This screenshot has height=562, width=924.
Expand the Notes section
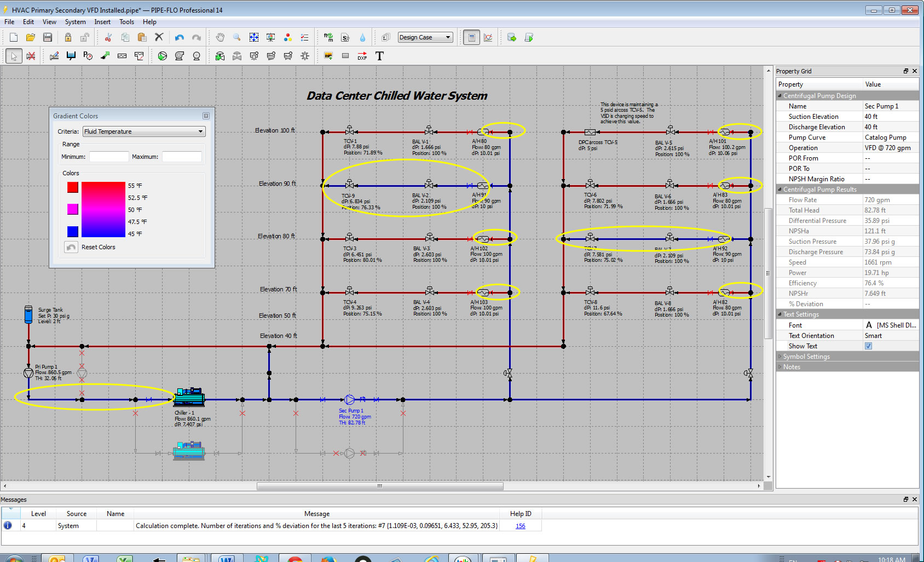coord(779,367)
